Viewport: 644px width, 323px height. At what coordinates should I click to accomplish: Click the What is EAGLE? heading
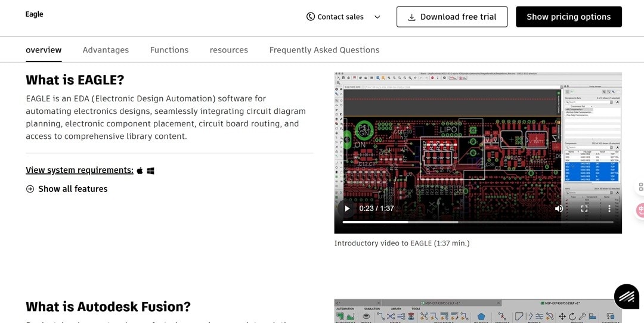point(75,80)
